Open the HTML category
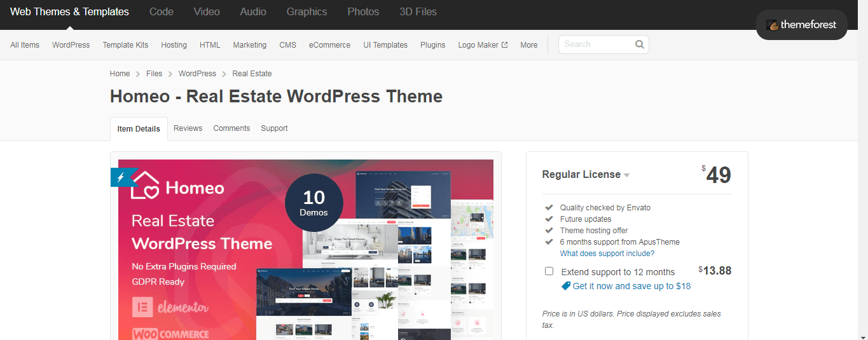Screen dimensions: 868x340 (210, 45)
